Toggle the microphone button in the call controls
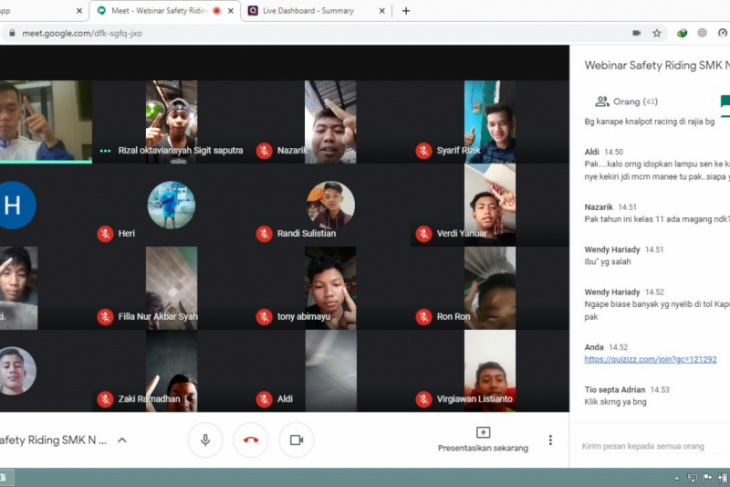730x487 pixels. [x=205, y=440]
